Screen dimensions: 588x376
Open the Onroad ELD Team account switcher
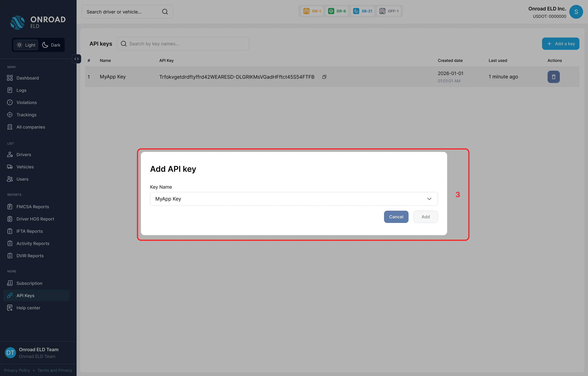coord(38,353)
